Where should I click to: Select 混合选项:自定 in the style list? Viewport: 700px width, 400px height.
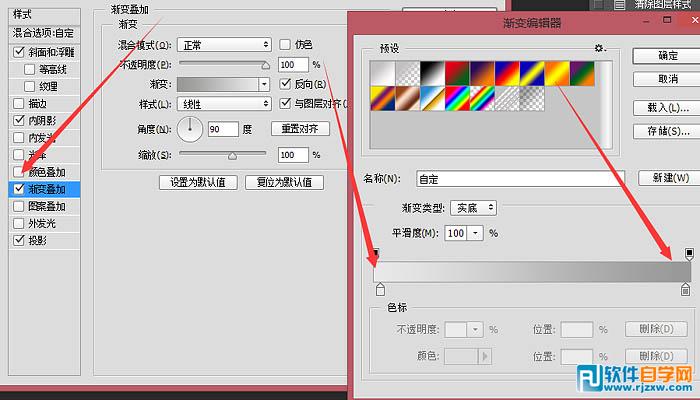[x=44, y=33]
